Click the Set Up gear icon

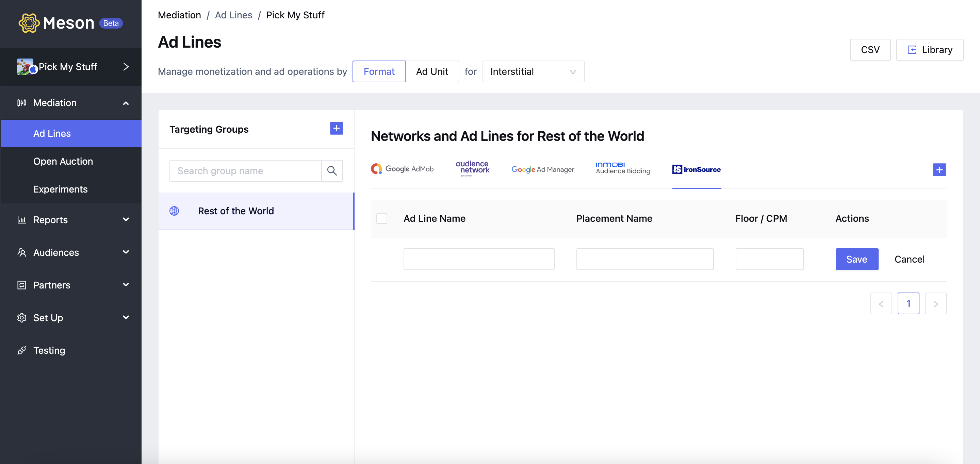tap(22, 318)
